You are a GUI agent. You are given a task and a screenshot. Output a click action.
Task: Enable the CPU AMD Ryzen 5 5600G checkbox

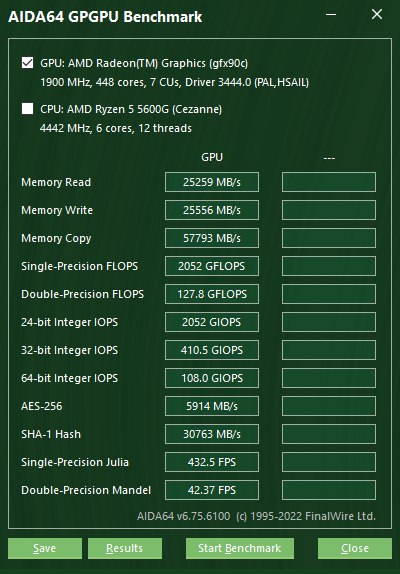[x=27, y=108]
